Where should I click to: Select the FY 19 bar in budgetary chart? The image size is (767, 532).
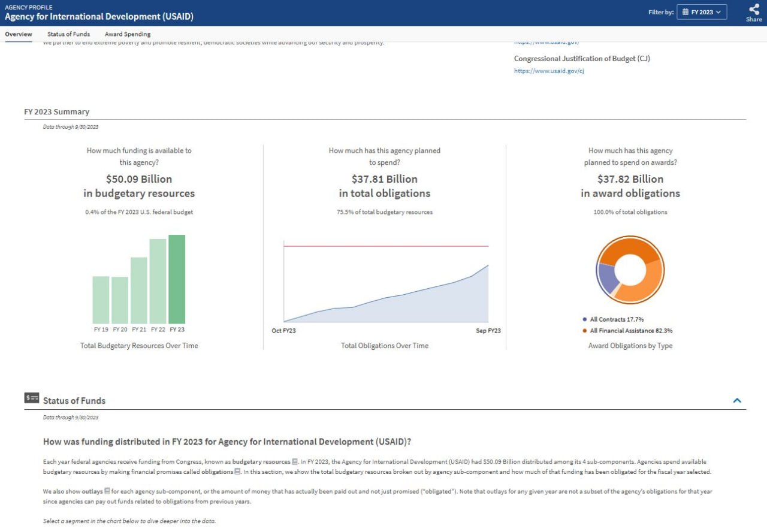point(101,300)
